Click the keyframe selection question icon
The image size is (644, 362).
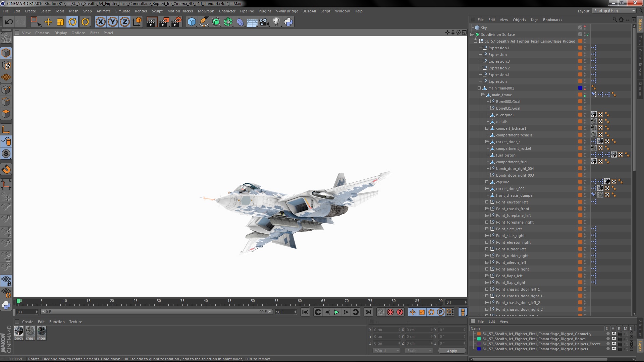pyautogui.click(x=400, y=312)
